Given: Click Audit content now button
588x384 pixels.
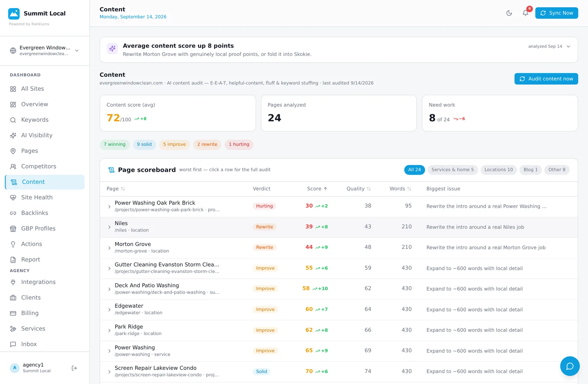Looking at the screenshot, I should 546,79.
